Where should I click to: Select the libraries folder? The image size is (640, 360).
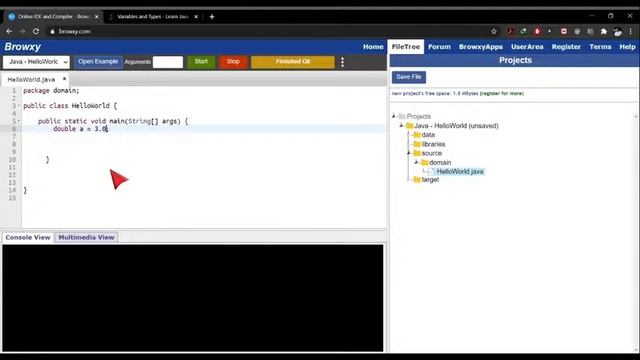[x=433, y=144]
